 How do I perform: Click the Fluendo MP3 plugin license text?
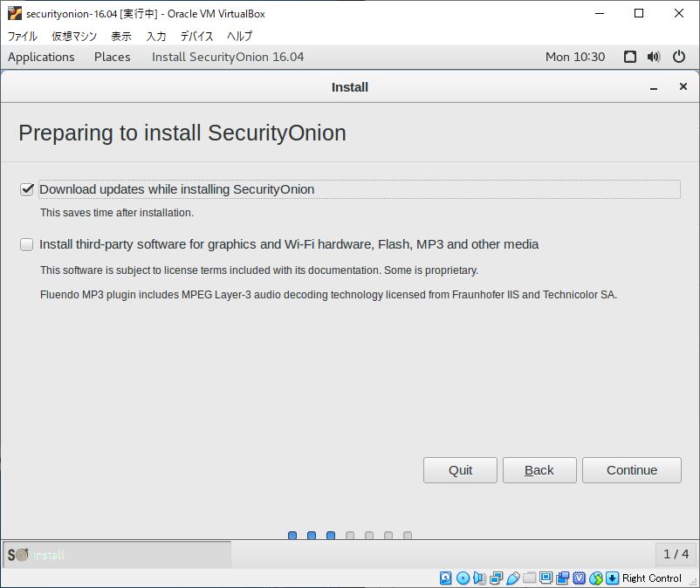[328, 295]
